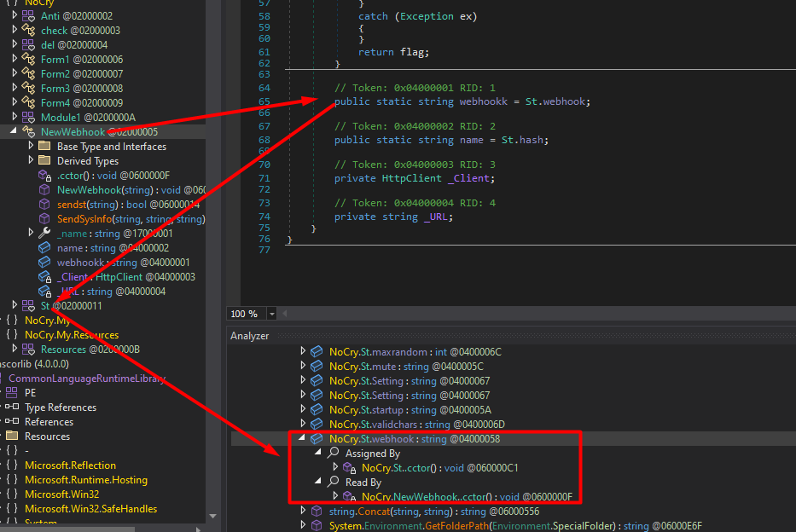The image size is (796, 532).
Task: Click the Assigned By magnifier icon
Action: coord(334,454)
